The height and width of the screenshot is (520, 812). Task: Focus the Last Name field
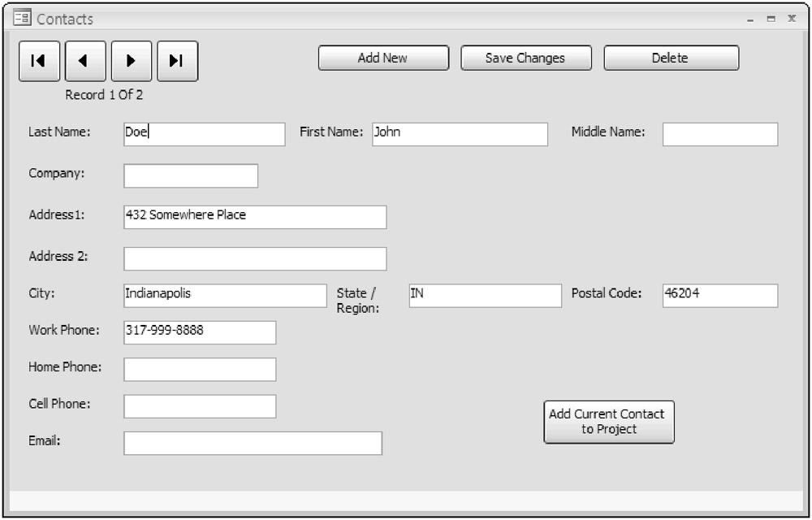pyautogui.click(x=204, y=134)
